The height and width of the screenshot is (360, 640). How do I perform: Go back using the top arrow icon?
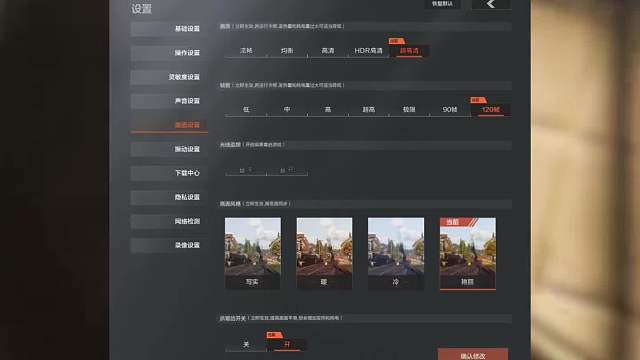491,4
